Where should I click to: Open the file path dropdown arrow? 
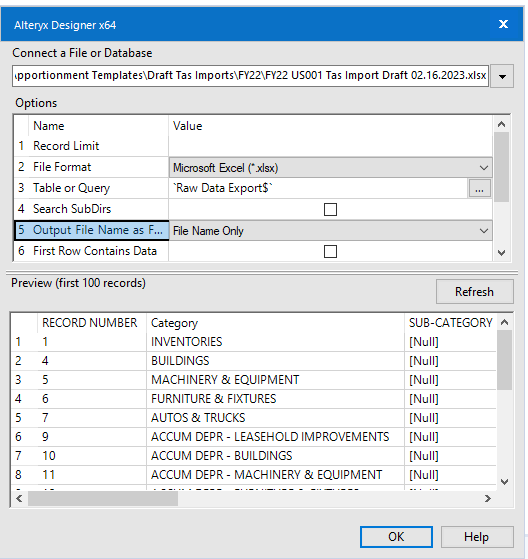point(502,76)
